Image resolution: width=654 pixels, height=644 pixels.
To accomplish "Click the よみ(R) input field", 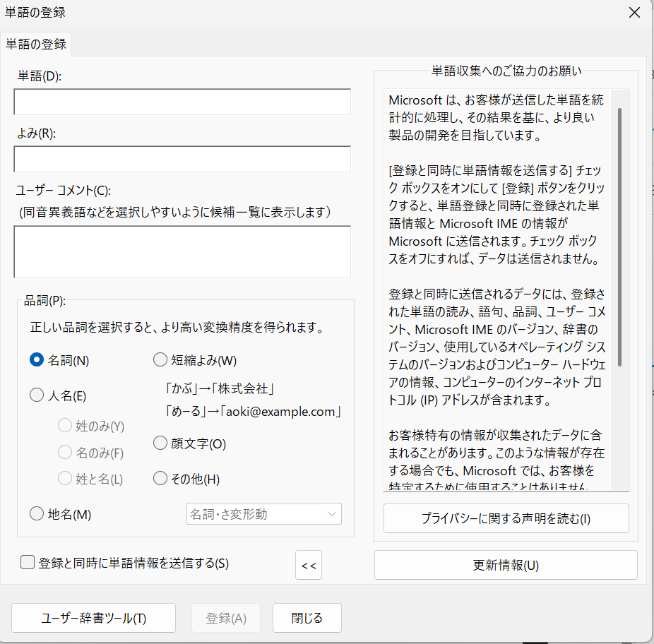I will pyautogui.click(x=182, y=159).
